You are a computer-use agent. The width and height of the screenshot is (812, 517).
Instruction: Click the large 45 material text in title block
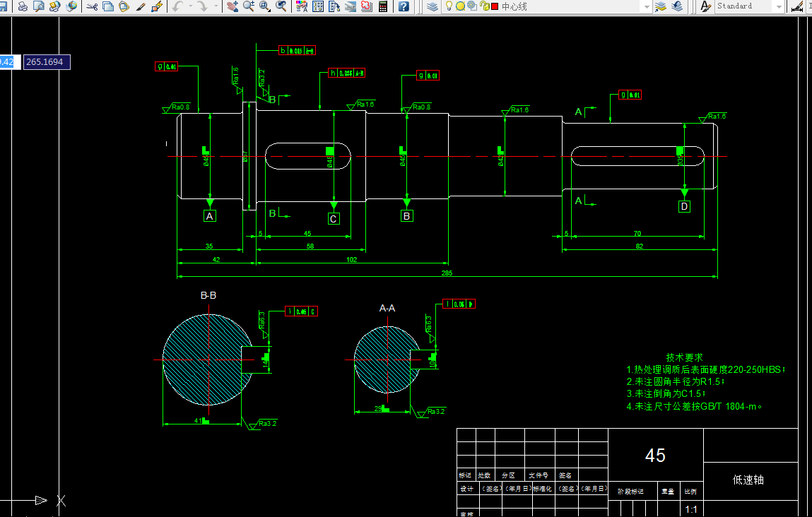[655, 456]
